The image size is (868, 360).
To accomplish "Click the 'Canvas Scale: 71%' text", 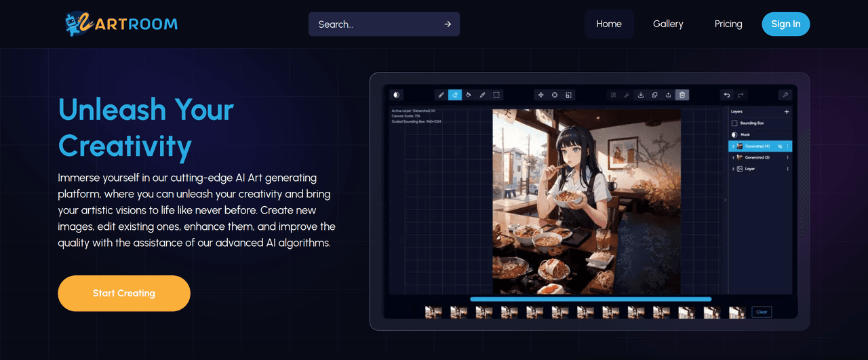I will pos(407,116).
